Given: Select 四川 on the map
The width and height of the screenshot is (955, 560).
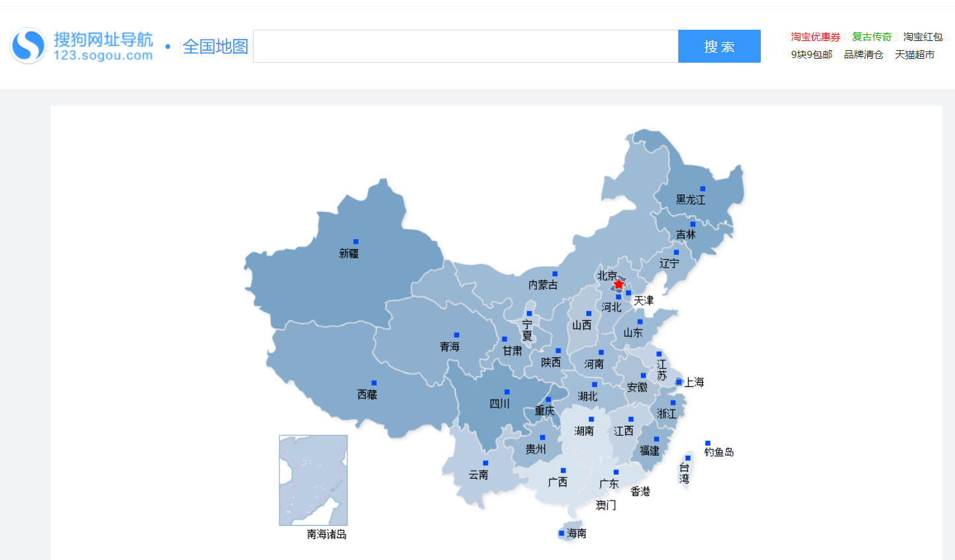Looking at the screenshot, I should (499, 404).
